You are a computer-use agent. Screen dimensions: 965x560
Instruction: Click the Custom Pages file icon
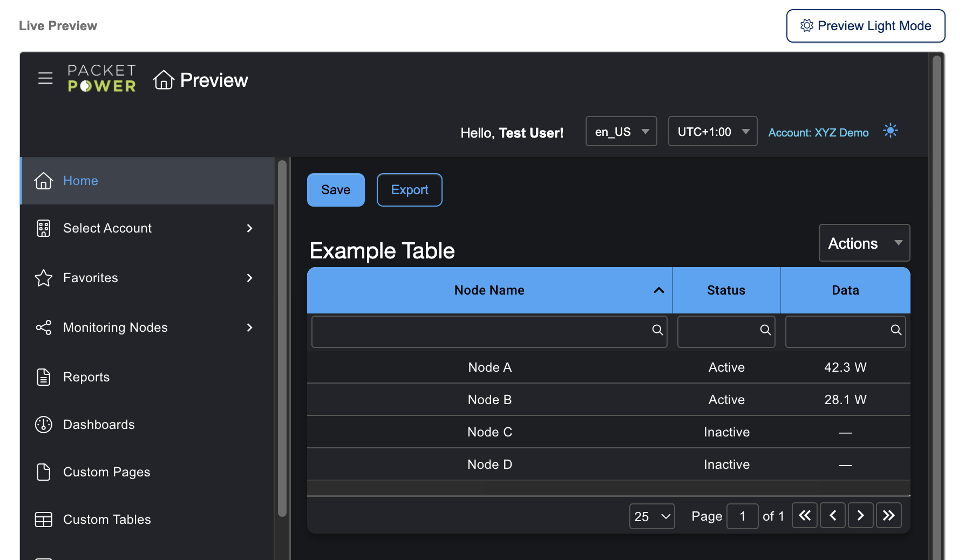coord(44,472)
